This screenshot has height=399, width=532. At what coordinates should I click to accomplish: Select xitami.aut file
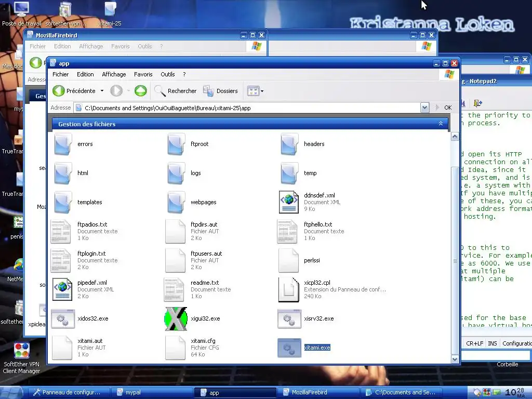point(79,348)
